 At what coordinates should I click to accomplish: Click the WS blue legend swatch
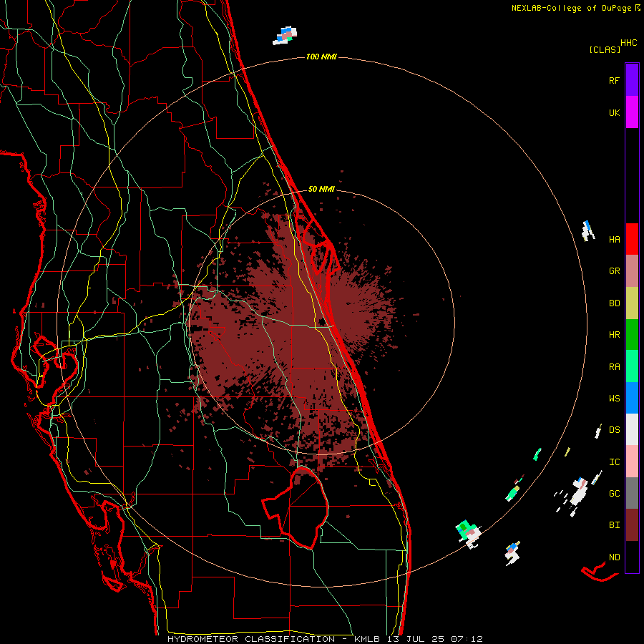[x=632, y=398]
